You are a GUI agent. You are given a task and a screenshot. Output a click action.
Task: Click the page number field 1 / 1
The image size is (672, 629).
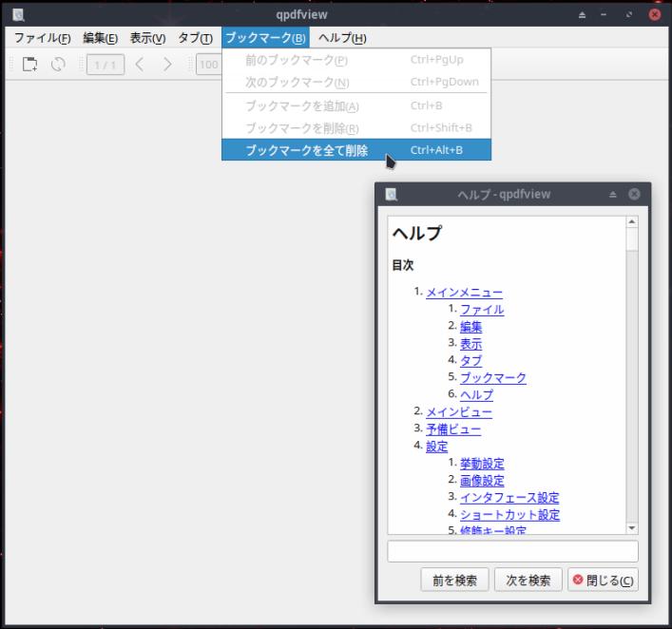(106, 65)
